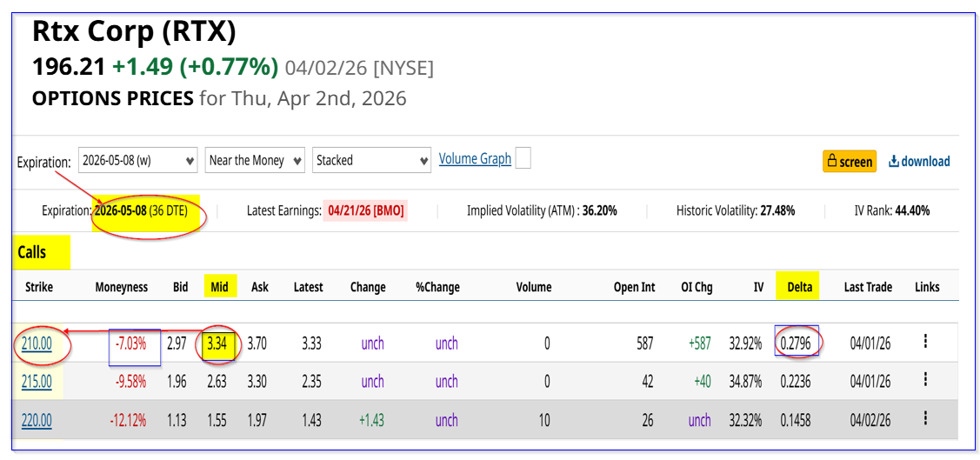
Task: Click the Calls section label
Action: click(34, 253)
